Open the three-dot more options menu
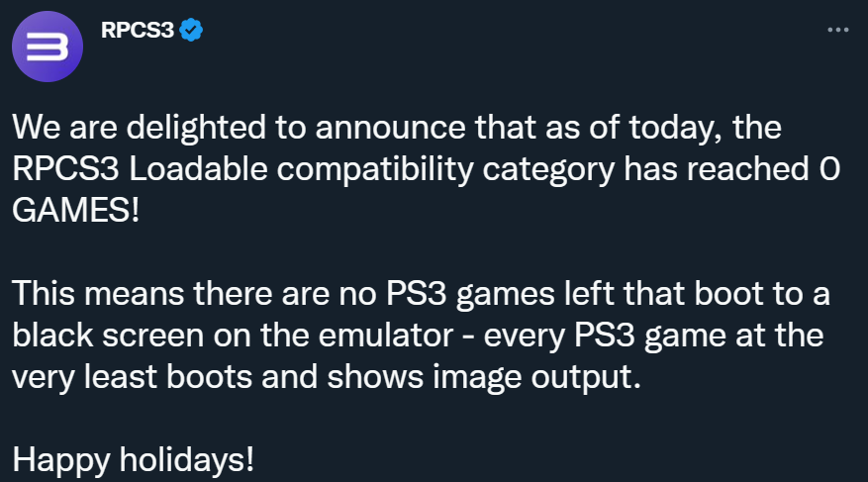The height and width of the screenshot is (482, 868). pyautogui.click(x=837, y=31)
